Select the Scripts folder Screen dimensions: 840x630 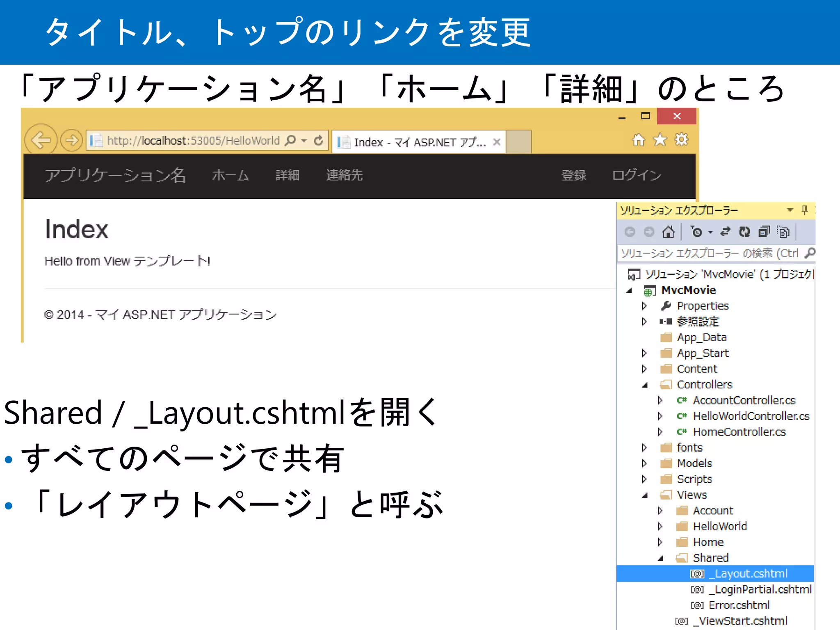(694, 479)
